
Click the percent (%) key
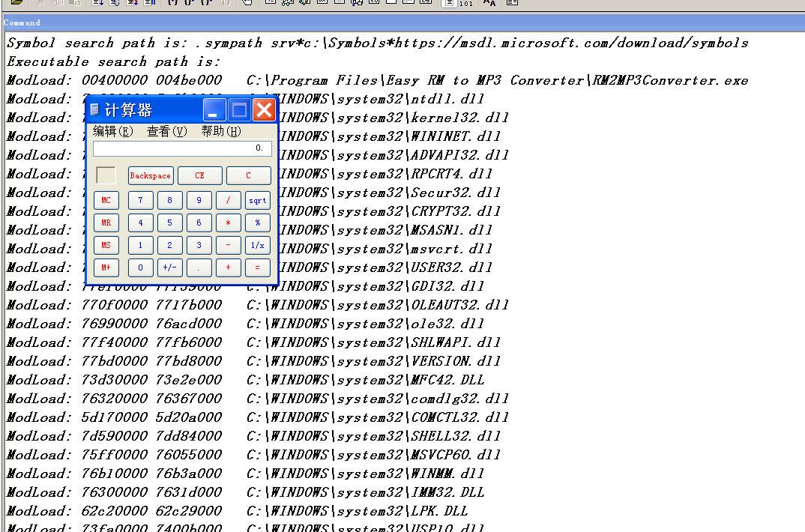tap(258, 223)
